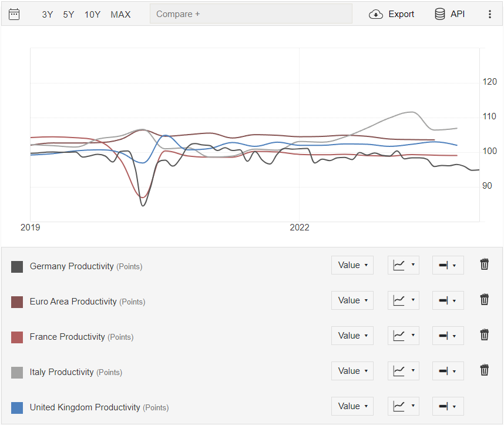This screenshot has height=425, width=504.
Task: Open Value dropdown for France Productivity
Action: click(x=352, y=336)
